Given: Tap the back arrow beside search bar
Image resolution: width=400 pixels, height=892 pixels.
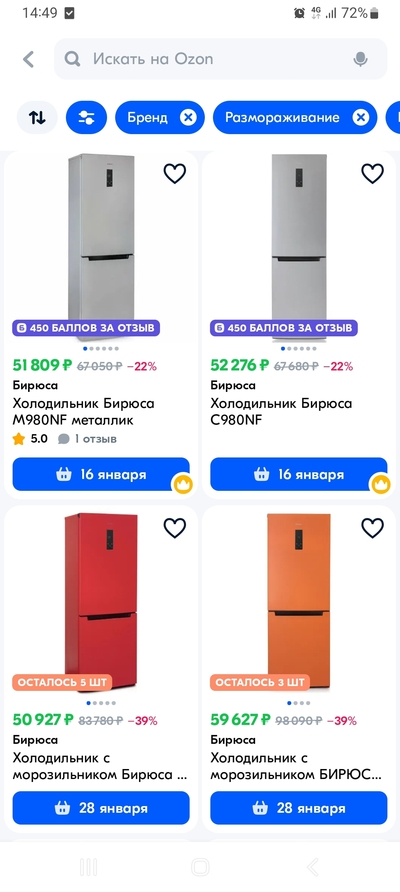Looking at the screenshot, I should pyautogui.click(x=28, y=59).
